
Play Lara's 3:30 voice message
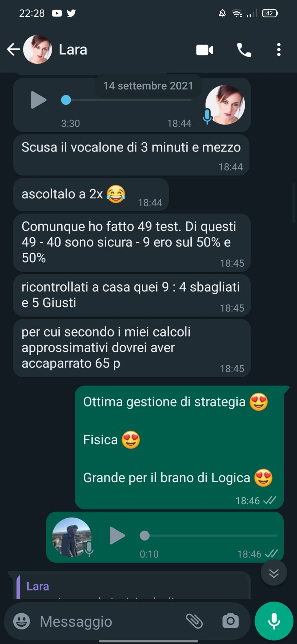[x=38, y=100]
